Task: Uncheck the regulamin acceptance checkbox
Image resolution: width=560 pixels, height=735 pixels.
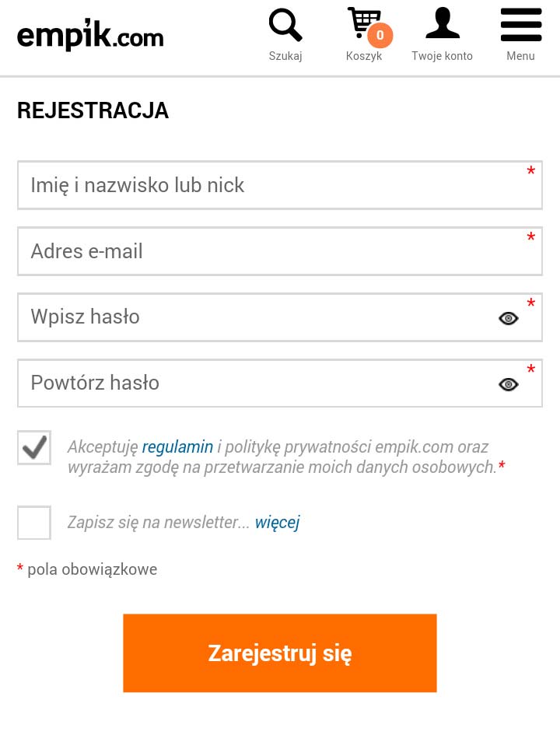Action: pyautogui.click(x=34, y=448)
